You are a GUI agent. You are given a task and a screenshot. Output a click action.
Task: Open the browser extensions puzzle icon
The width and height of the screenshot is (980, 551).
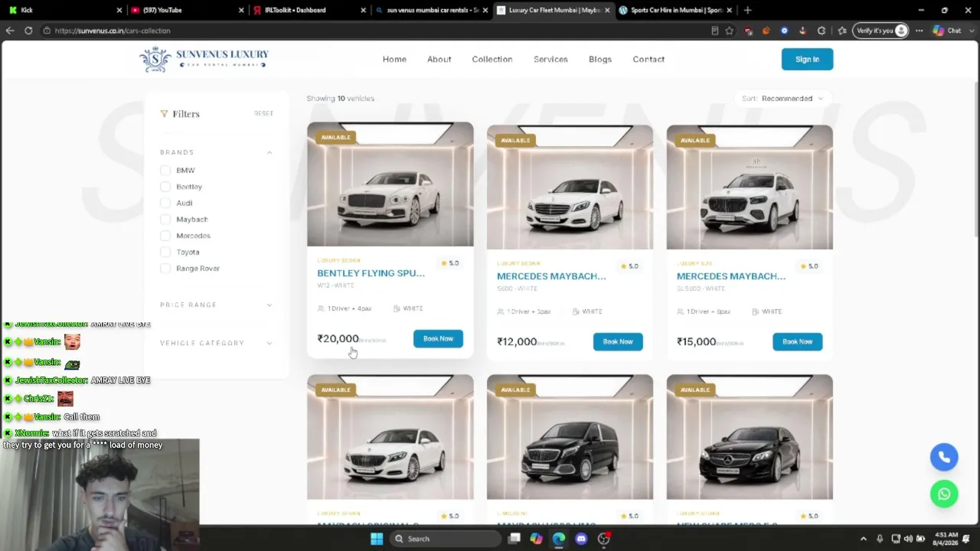coord(822,31)
